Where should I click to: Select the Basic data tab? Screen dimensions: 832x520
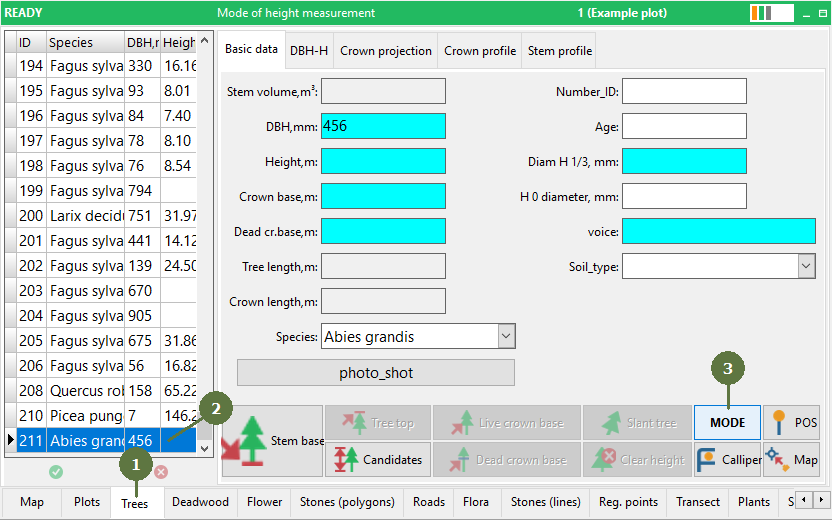point(252,49)
